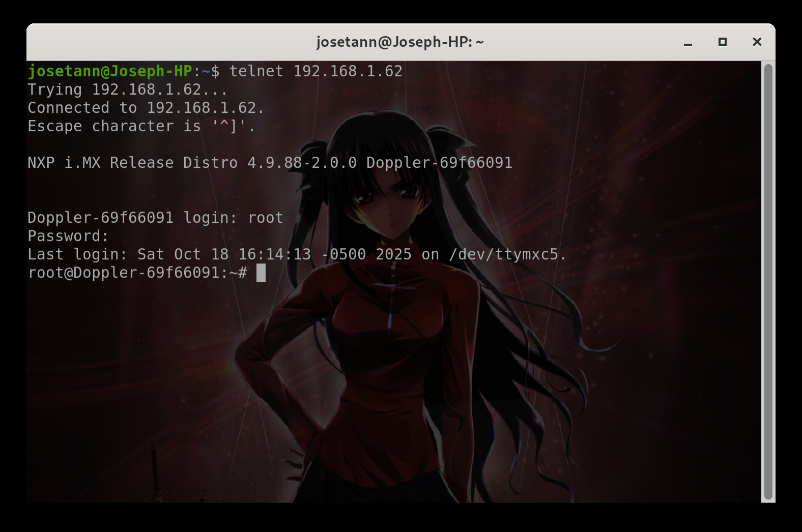Click the block cursor after root prompt
Image resolution: width=802 pixels, height=532 pixels.
click(261, 273)
